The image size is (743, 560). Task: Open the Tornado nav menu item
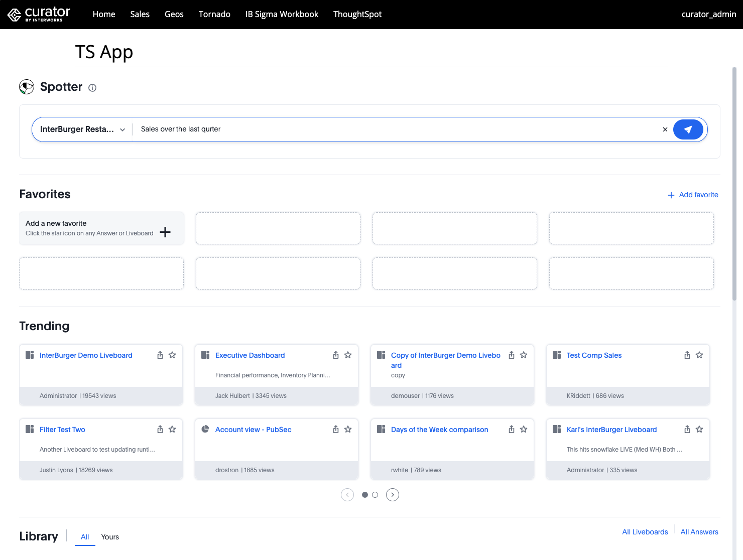pos(214,14)
